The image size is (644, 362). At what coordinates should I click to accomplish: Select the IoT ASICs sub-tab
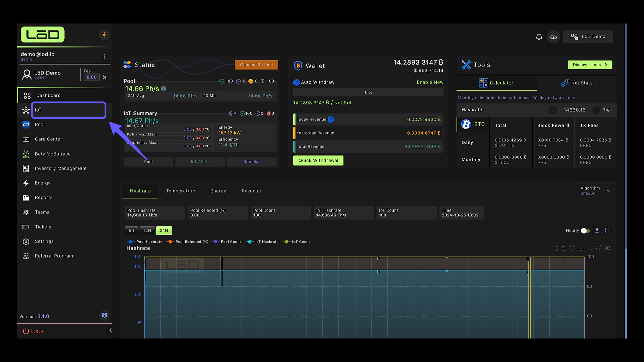click(x=200, y=162)
